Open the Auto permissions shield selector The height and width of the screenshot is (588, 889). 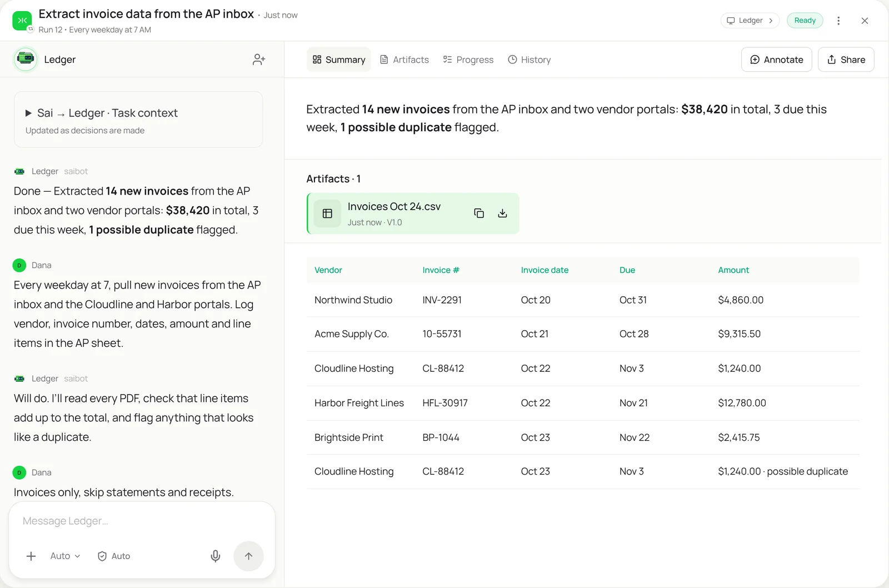click(x=114, y=556)
